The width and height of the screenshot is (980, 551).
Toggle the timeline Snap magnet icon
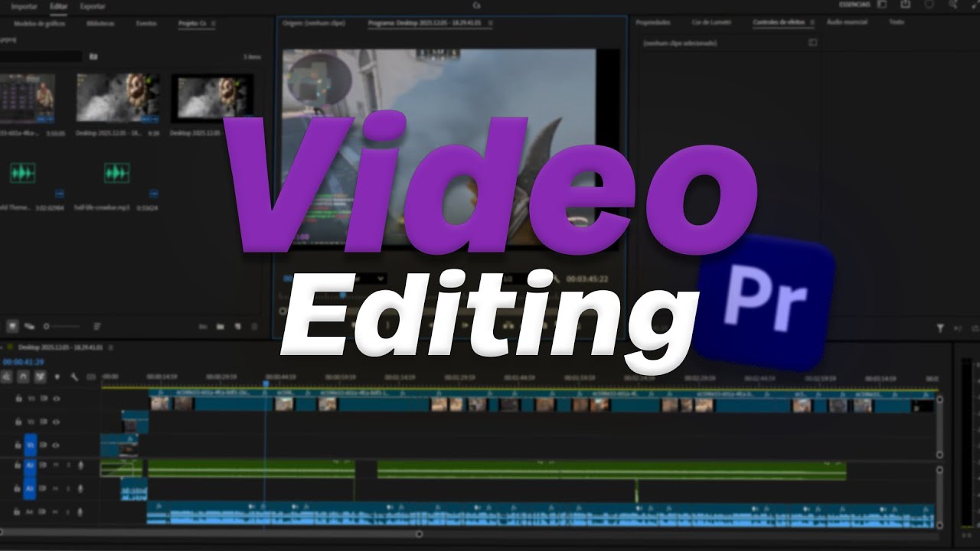tap(23, 377)
